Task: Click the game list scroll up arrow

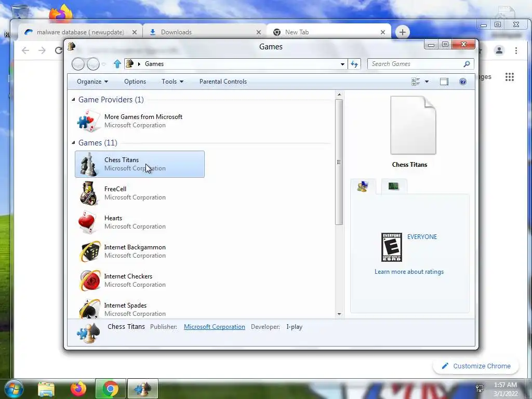Action: pyautogui.click(x=339, y=95)
